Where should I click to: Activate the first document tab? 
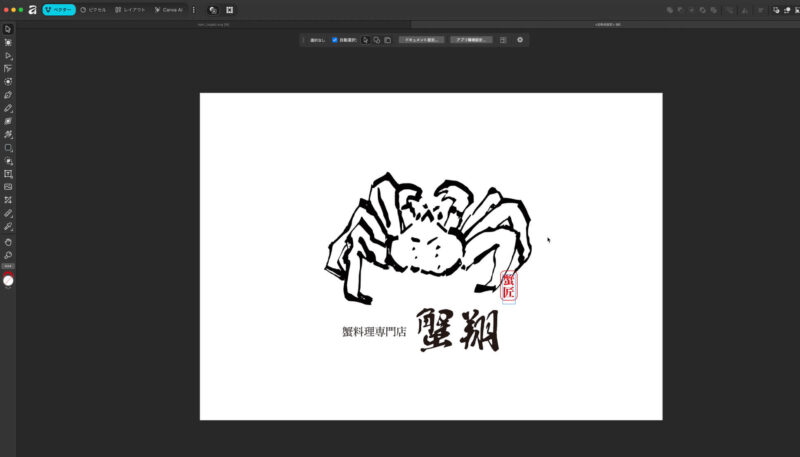click(213, 24)
